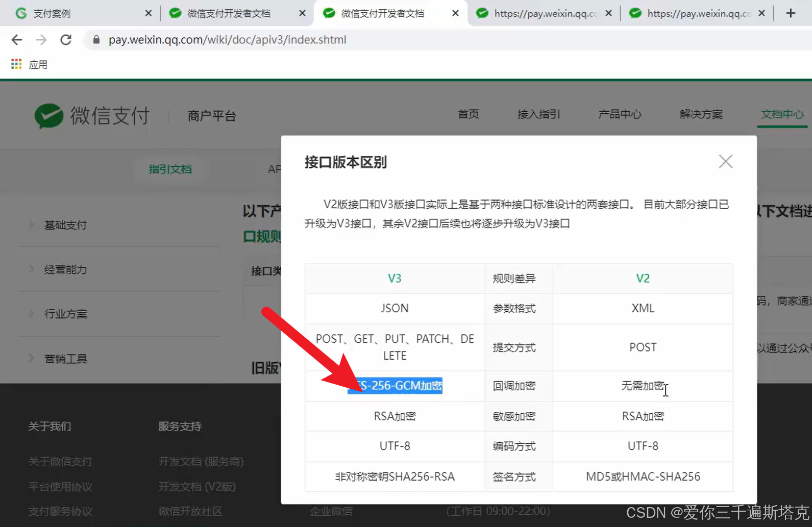This screenshot has width=812, height=527.
Task: Click MD5或HMAC-SHA256 cell
Action: pos(643,476)
